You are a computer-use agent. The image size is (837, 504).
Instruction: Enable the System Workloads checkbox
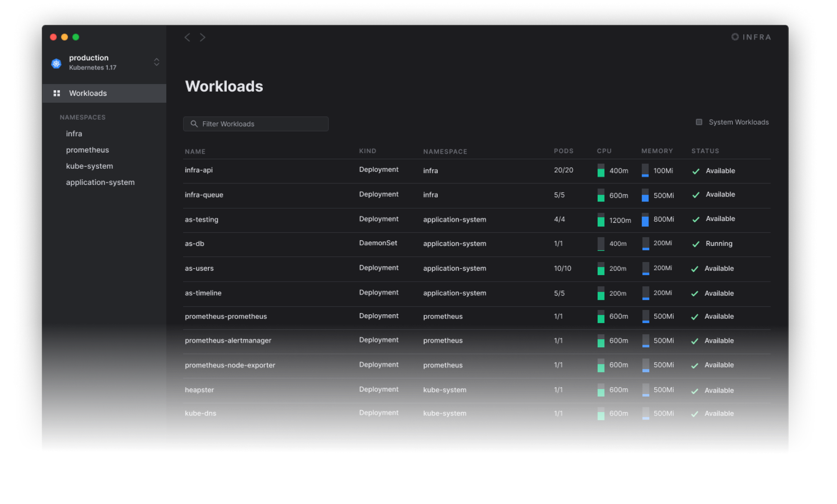pos(699,122)
